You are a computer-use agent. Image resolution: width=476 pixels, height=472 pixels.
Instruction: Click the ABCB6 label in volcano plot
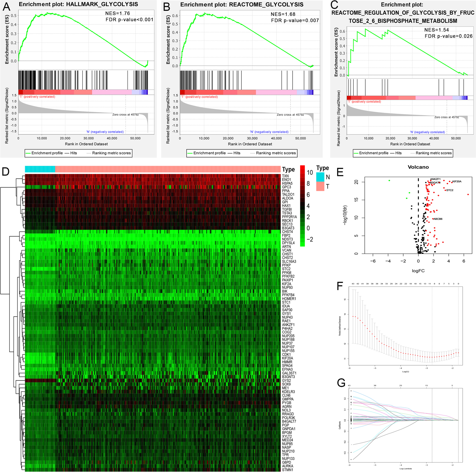[438, 219]
